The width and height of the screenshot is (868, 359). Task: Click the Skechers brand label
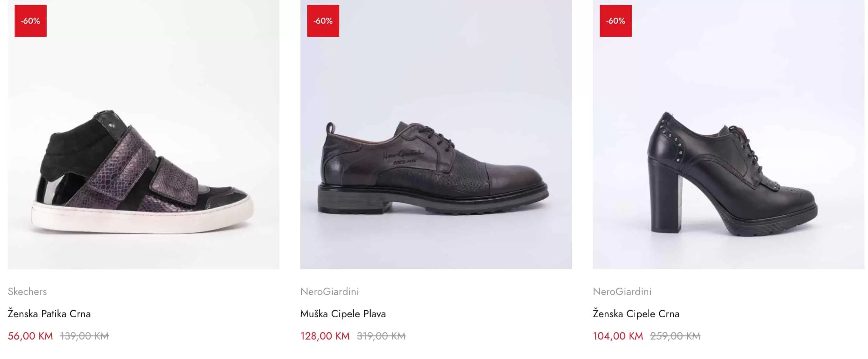[x=27, y=292]
